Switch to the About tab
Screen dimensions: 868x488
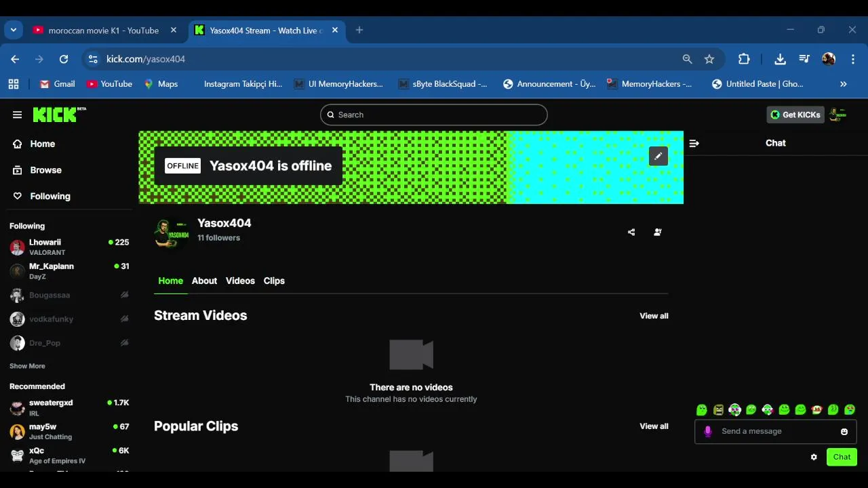(x=204, y=281)
